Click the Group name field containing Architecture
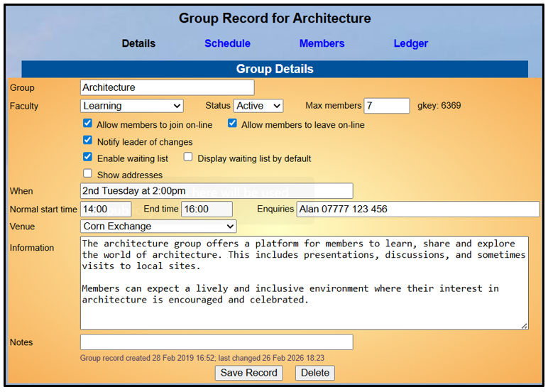 (168, 87)
